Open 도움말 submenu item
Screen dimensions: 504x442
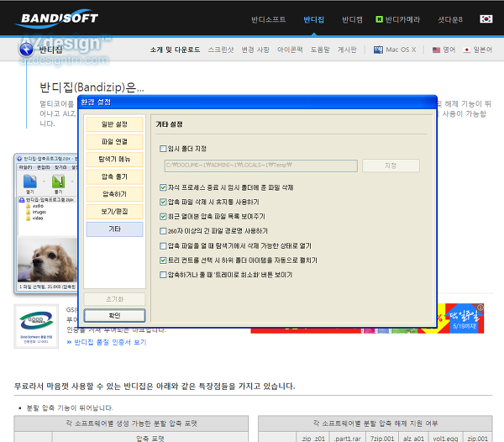320,50
